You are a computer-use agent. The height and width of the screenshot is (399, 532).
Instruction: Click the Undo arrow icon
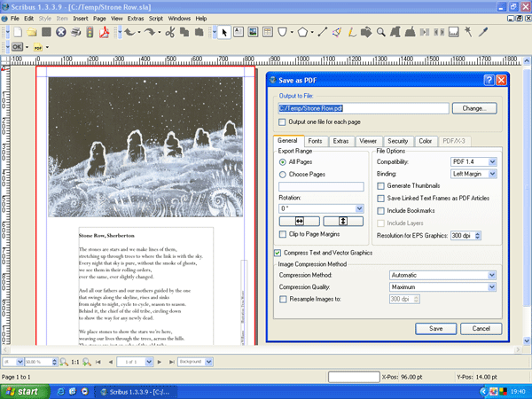130,33
